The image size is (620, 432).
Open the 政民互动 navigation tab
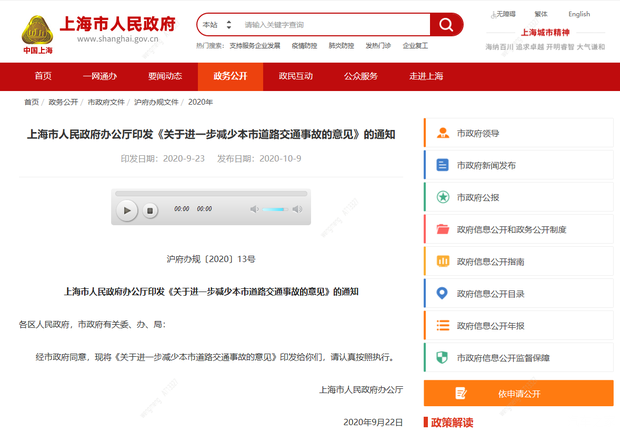pyautogui.click(x=295, y=76)
